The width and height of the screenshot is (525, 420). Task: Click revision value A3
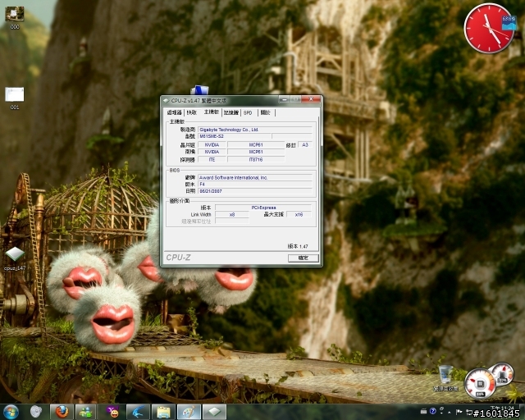point(305,144)
